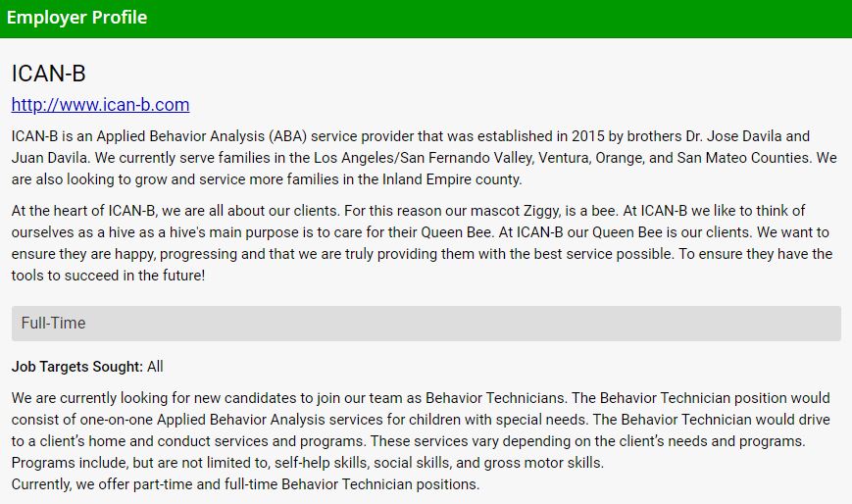The height and width of the screenshot is (504, 852).
Task: Click the "Applied Behavior Analysis (ABA)" text in the first paragraph
Action: click(x=199, y=136)
